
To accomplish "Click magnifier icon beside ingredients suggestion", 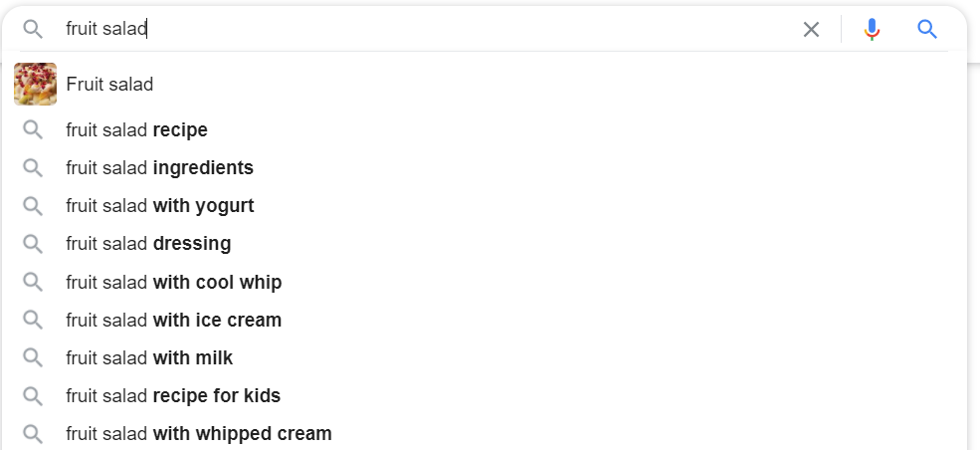I will tap(33, 168).
